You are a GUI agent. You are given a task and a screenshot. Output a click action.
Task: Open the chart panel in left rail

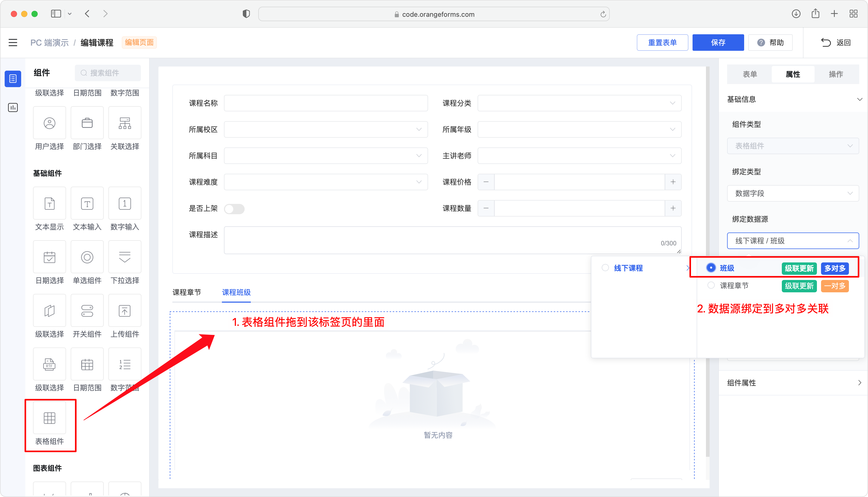(x=13, y=107)
